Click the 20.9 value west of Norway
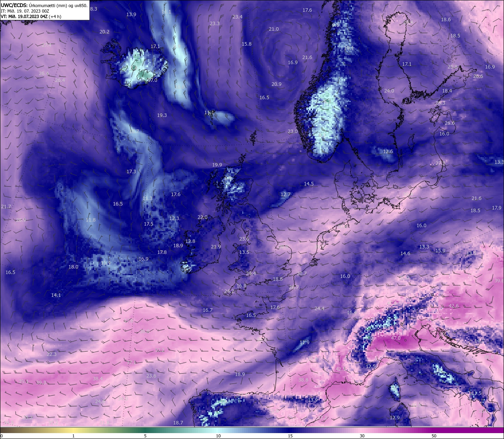 coord(276,84)
